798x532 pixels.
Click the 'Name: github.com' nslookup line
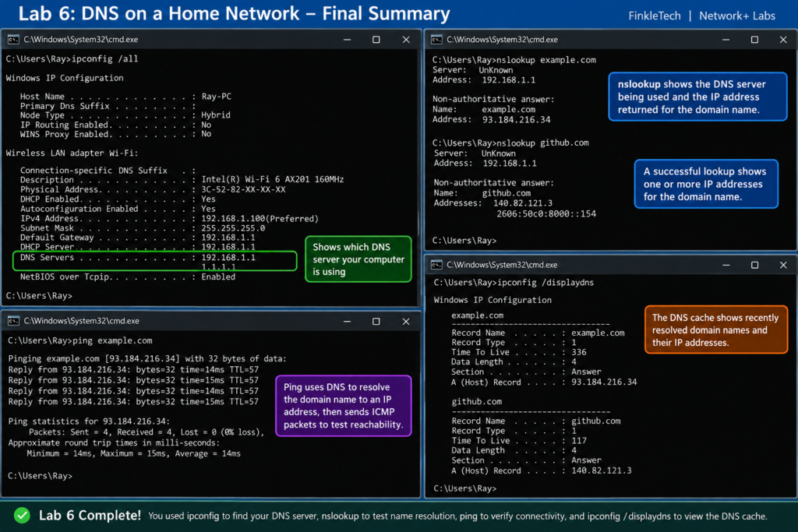pos(482,193)
